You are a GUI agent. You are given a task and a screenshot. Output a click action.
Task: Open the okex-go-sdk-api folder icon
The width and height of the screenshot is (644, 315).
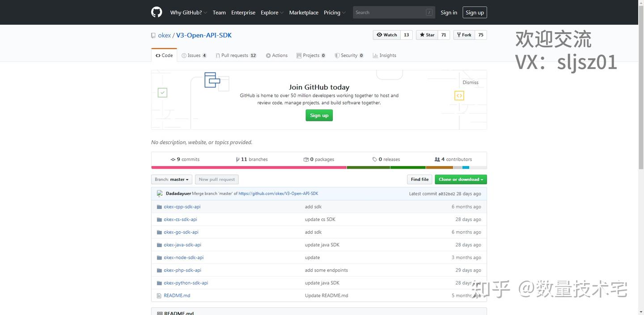coord(159,232)
